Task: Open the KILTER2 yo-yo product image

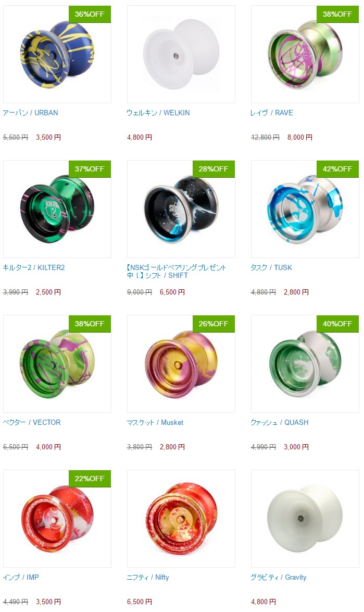Action: click(57, 209)
